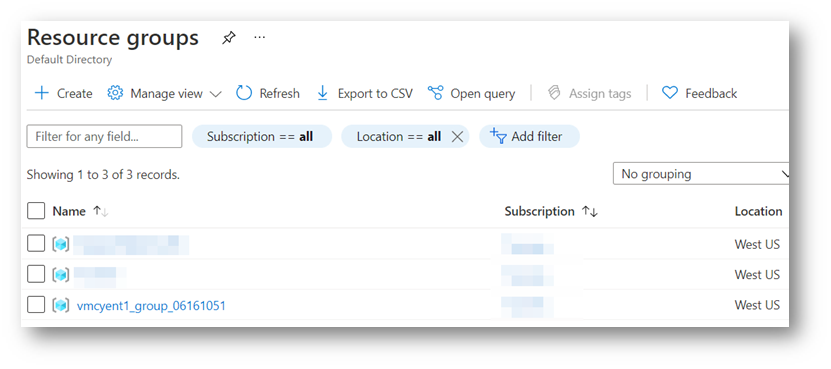831x369 pixels.
Task: Click West US in vmcyent1_group_06161051 row
Action: coord(757,305)
